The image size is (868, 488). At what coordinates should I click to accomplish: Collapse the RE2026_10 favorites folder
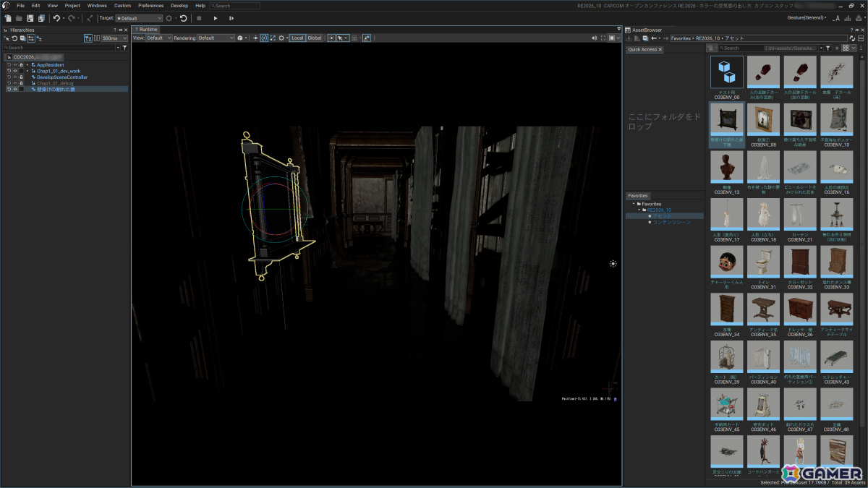[x=639, y=210]
